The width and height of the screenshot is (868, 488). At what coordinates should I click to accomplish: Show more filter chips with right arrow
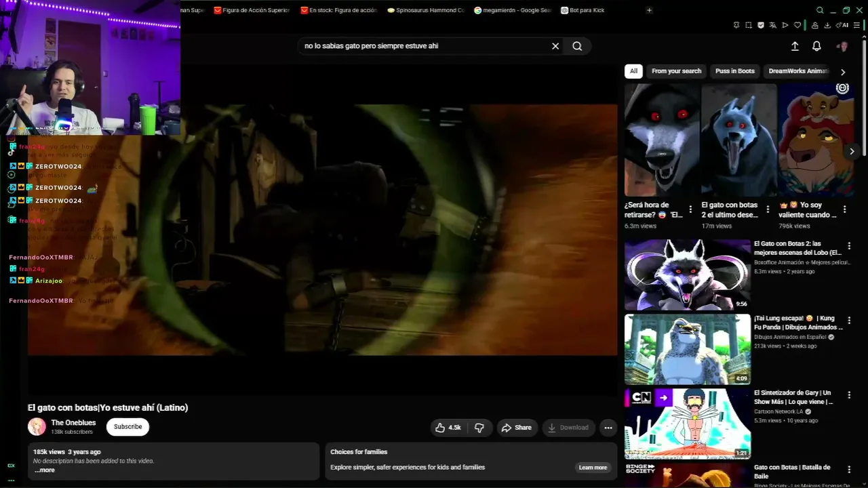click(x=843, y=72)
